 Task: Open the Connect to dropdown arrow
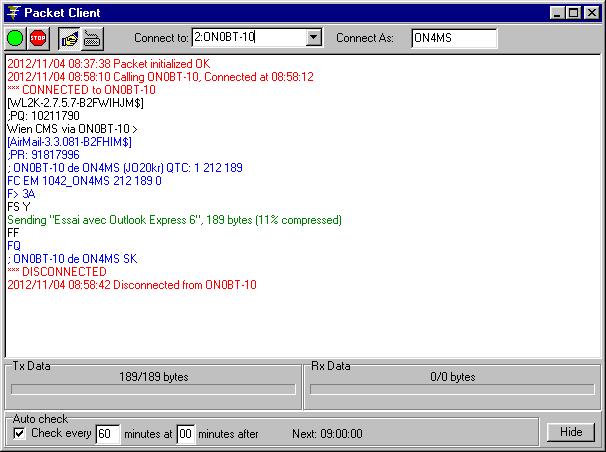[x=314, y=37]
